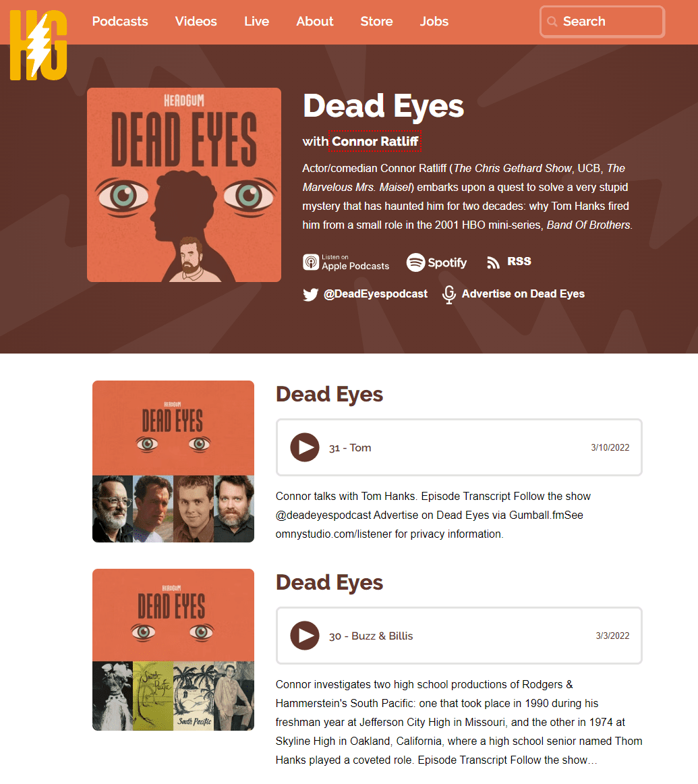This screenshot has width=698, height=784.
Task: Focus the Search input field
Action: (x=602, y=22)
